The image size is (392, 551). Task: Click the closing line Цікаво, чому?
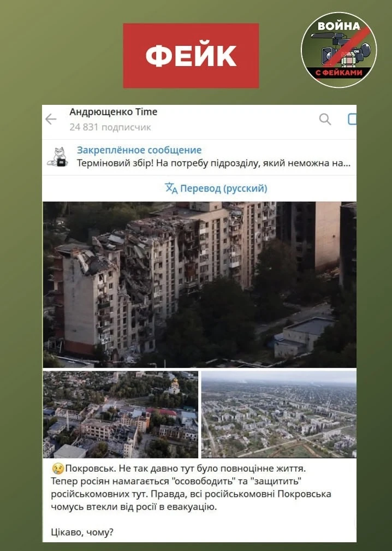[82, 532]
